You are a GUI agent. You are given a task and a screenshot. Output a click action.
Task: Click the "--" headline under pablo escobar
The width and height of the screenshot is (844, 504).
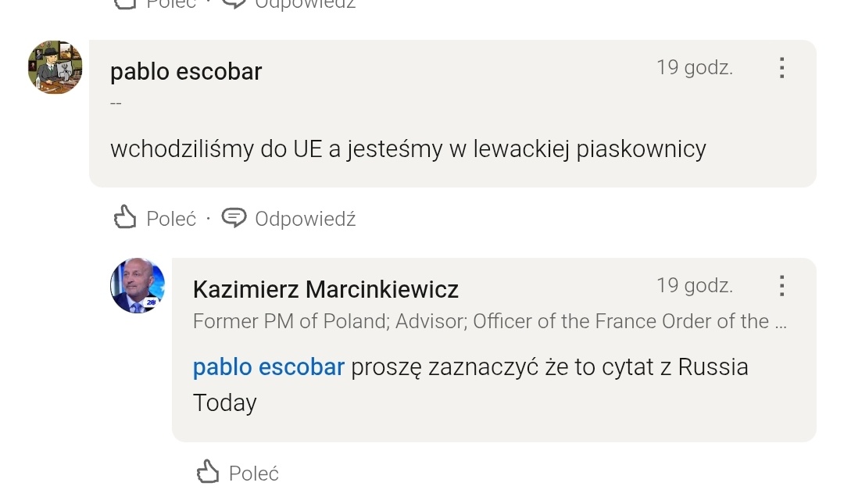tap(116, 104)
